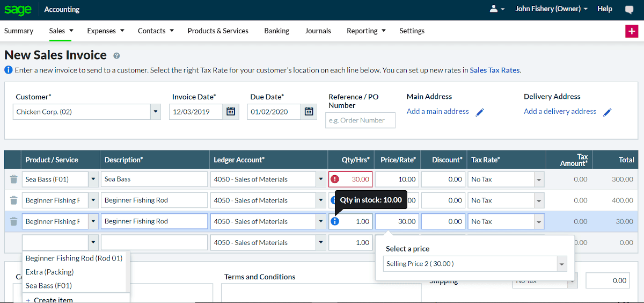Click third row price field showing 30.00

click(x=397, y=221)
